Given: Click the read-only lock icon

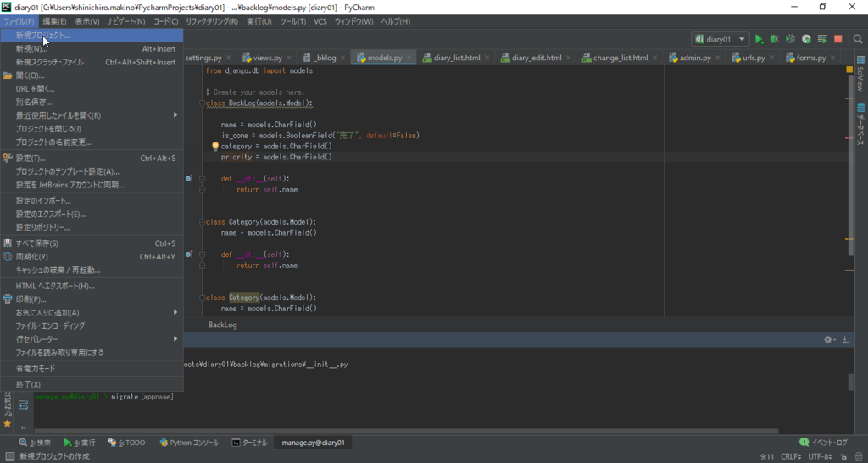Looking at the screenshot, I should (x=843, y=457).
